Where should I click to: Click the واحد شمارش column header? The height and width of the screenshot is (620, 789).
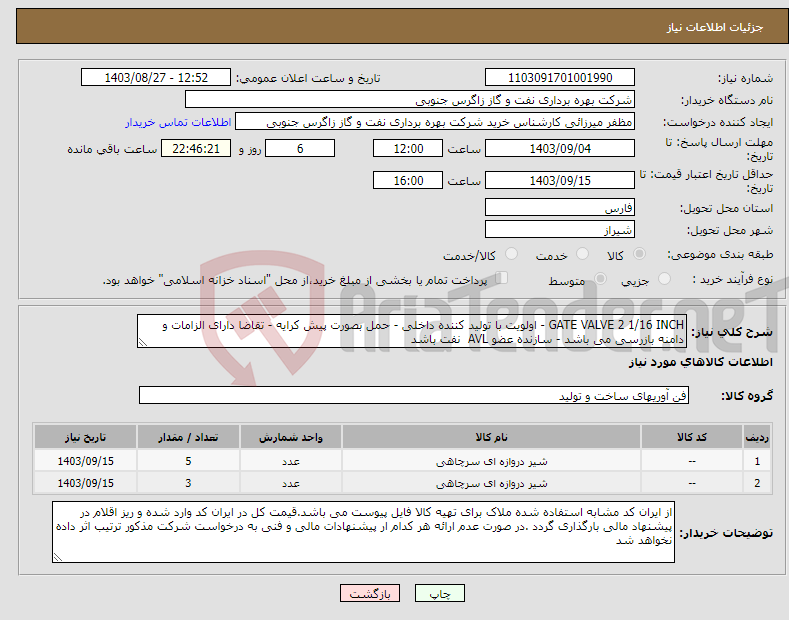(x=291, y=437)
